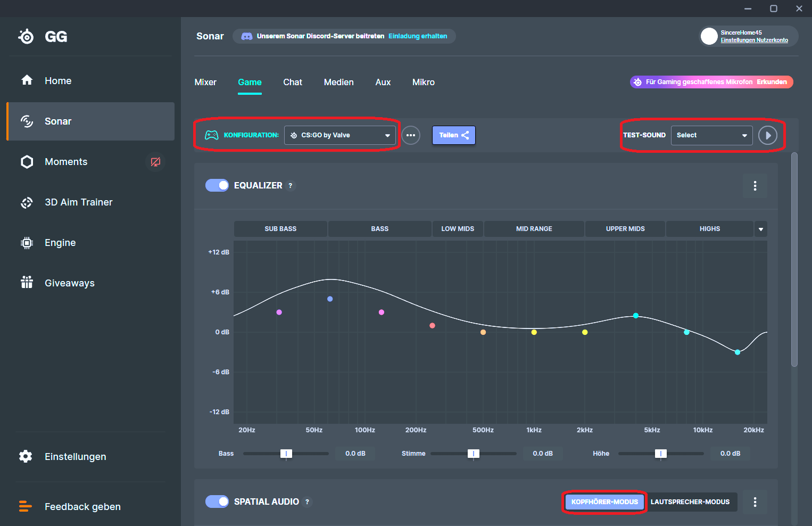The width and height of the screenshot is (812, 526).
Task: Select the yellow EQ point at 1kHz
Action: pos(534,332)
